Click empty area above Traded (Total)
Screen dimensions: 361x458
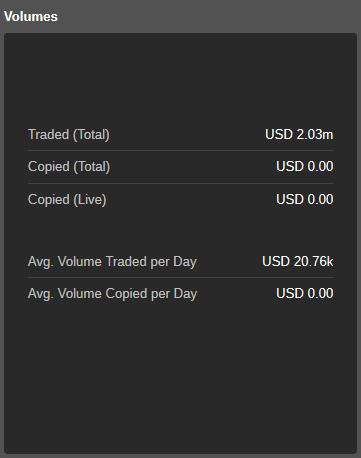[180, 77]
